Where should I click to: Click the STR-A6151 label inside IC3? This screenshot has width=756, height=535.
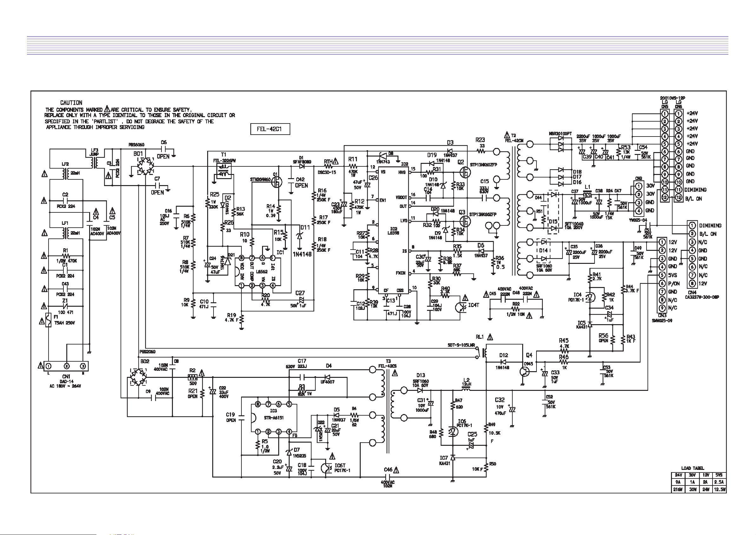(273, 418)
